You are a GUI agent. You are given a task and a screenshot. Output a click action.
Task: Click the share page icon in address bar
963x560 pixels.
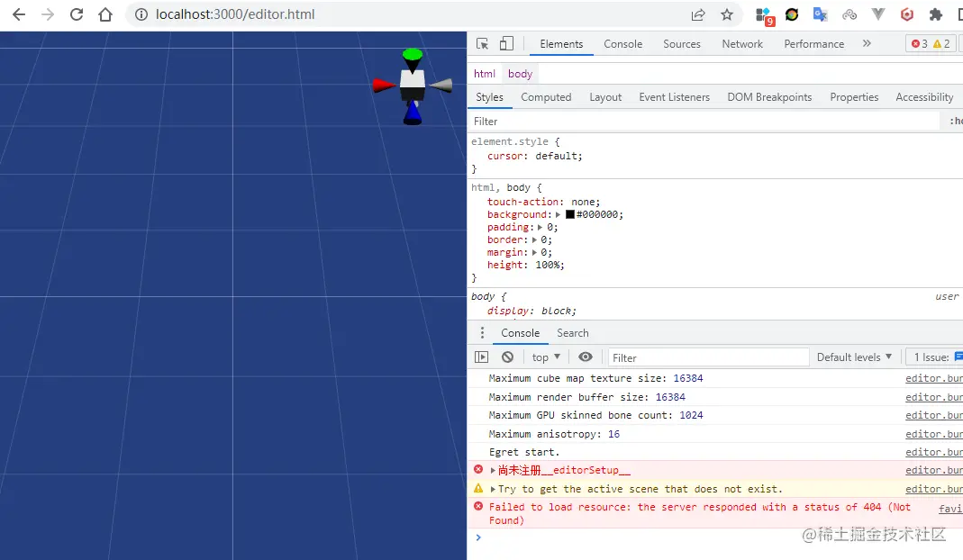[x=697, y=14]
